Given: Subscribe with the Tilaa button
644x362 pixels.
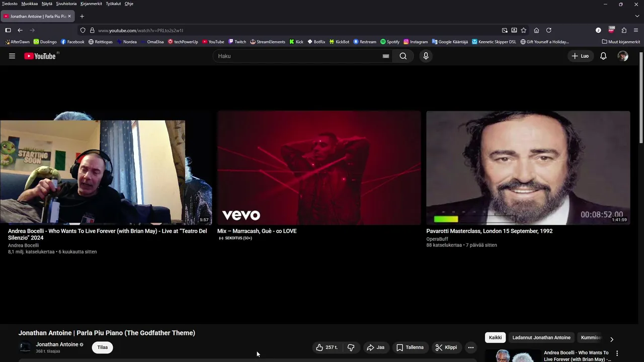Looking at the screenshot, I should pyautogui.click(x=103, y=347).
